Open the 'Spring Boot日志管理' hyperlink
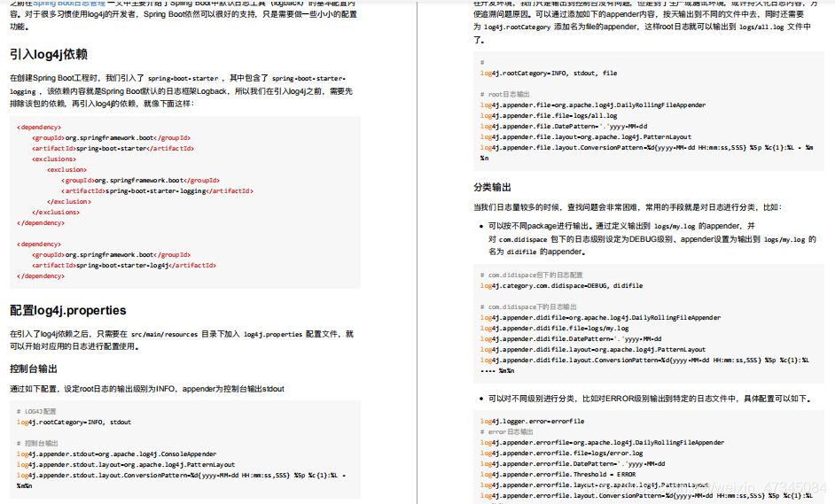Image resolution: width=835 pixels, height=504 pixels. coord(68,4)
